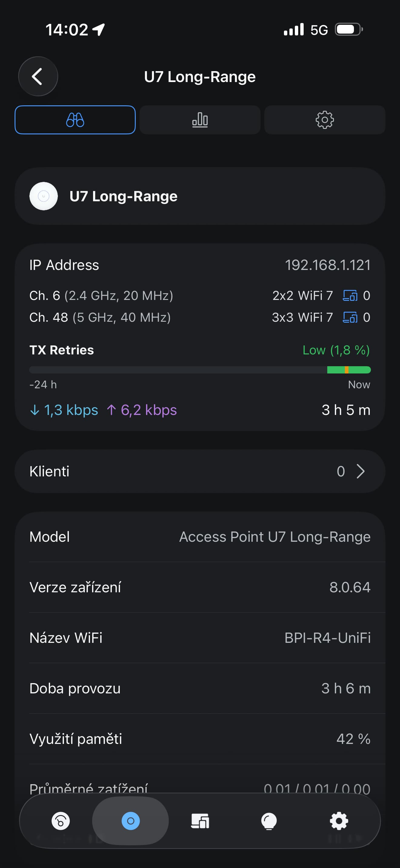The height and width of the screenshot is (868, 400).
Task: Tap the IP Address value 192.168.1.121
Action: [x=328, y=265]
